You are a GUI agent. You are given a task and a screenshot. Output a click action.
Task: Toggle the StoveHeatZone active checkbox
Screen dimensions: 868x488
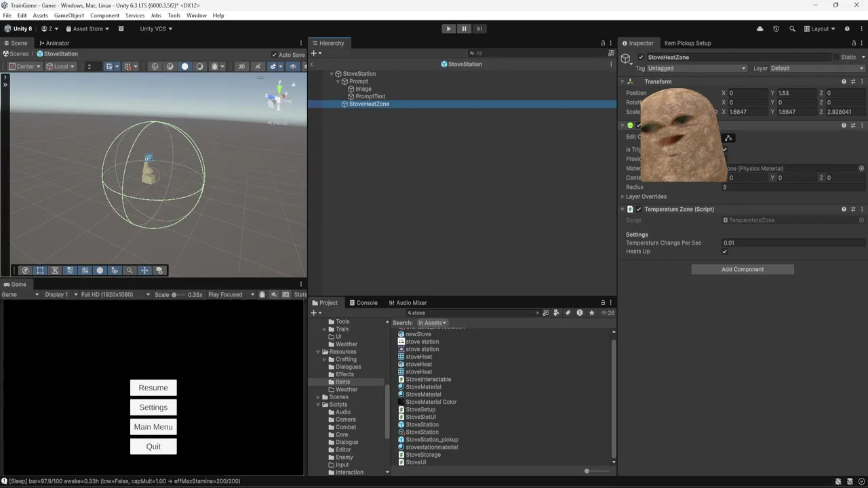point(641,58)
